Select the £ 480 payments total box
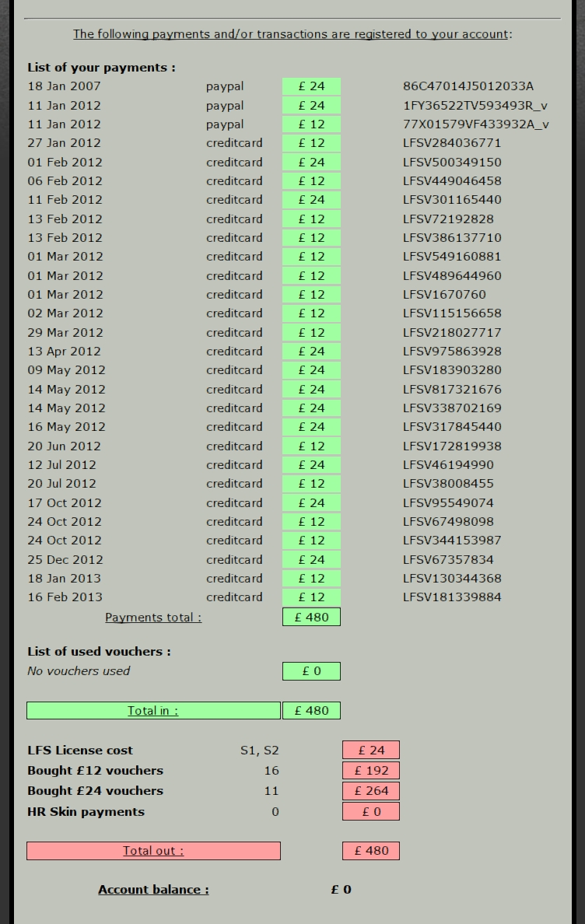The height and width of the screenshot is (924, 585). pos(312,617)
